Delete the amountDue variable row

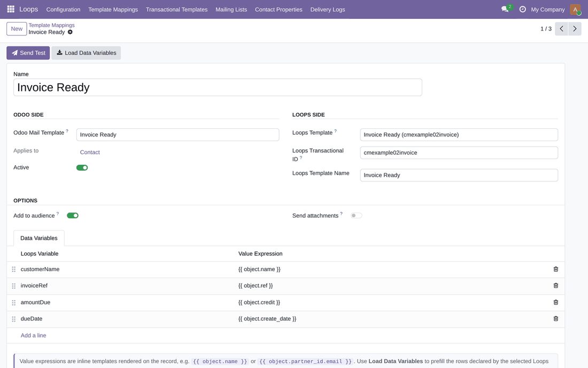tap(556, 302)
